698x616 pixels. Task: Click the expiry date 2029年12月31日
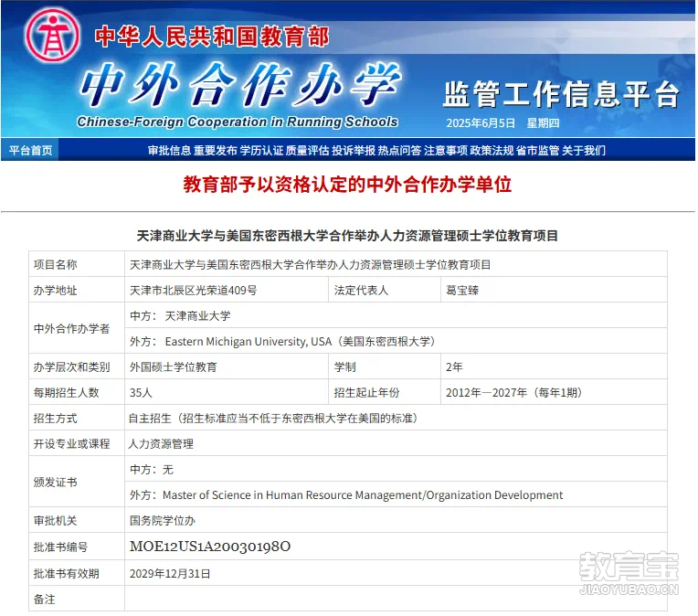[x=170, y=573]
